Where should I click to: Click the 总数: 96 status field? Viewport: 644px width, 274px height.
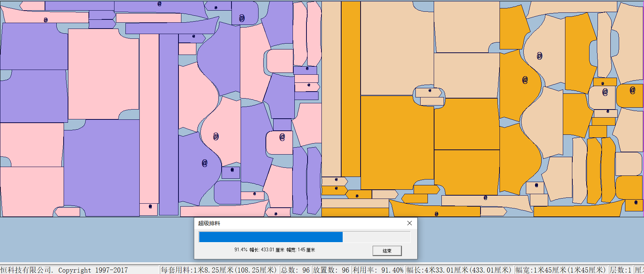[295, 270]
